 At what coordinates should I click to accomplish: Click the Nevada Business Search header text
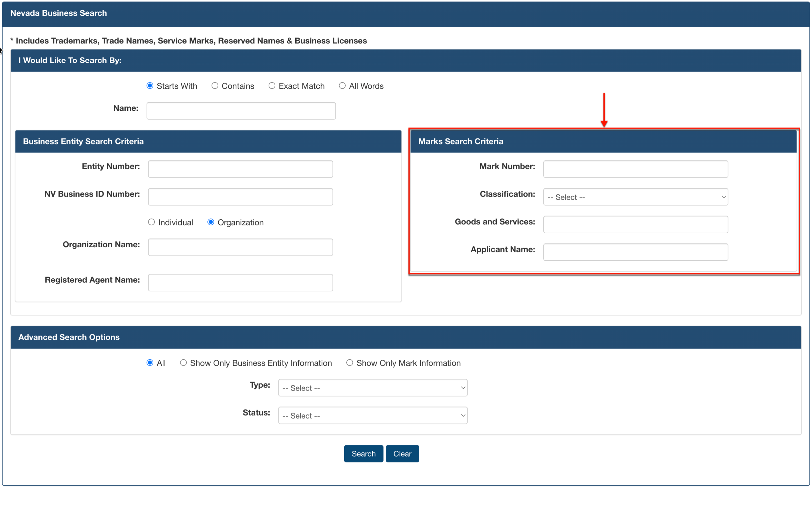[x=59, y=13]
